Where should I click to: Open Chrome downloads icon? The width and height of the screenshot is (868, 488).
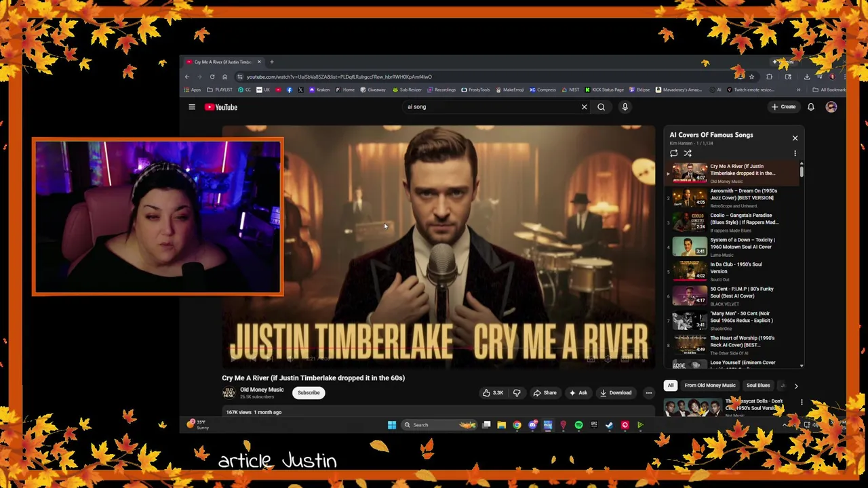pos(807,77)
